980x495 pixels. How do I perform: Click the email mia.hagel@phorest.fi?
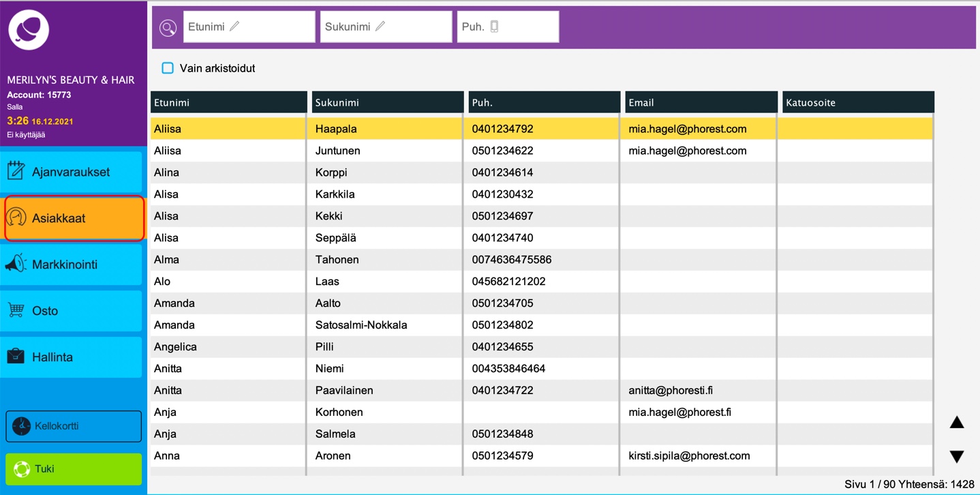click(680, 412)
